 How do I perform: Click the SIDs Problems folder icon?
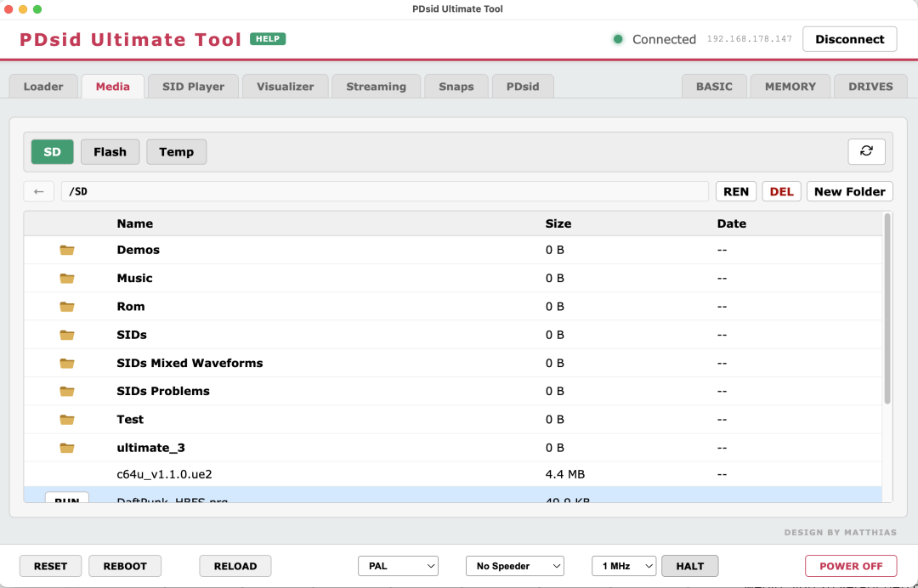click(x=67, y=391)
